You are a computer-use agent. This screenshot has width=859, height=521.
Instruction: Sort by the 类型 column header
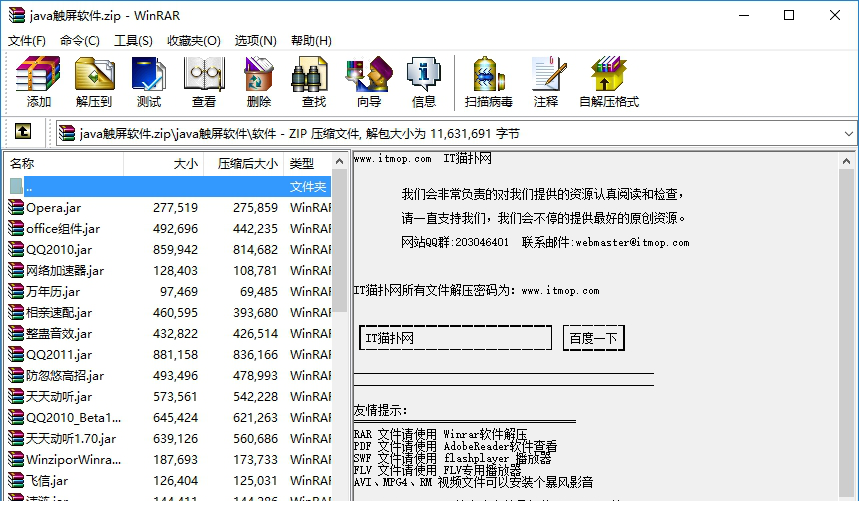[x=307, y=163]
